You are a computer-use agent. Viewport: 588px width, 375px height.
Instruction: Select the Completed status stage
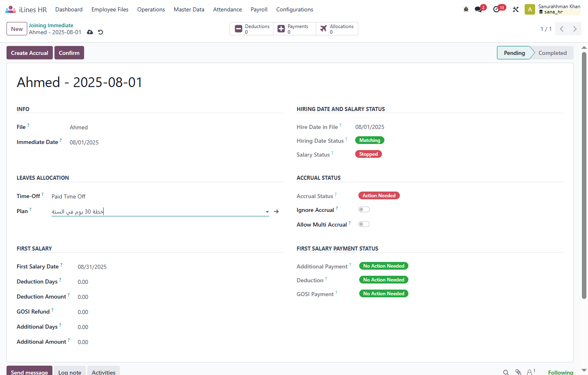click(552, 53)
